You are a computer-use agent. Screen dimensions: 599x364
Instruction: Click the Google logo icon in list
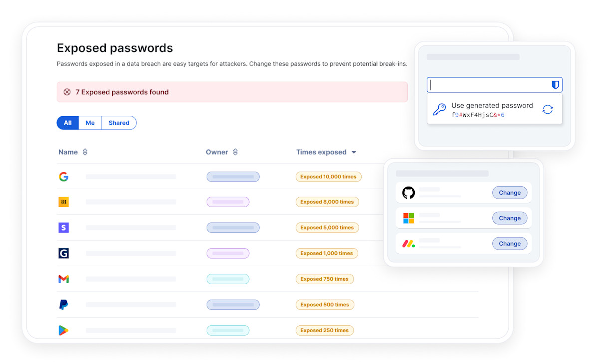[x=63, y=177]
